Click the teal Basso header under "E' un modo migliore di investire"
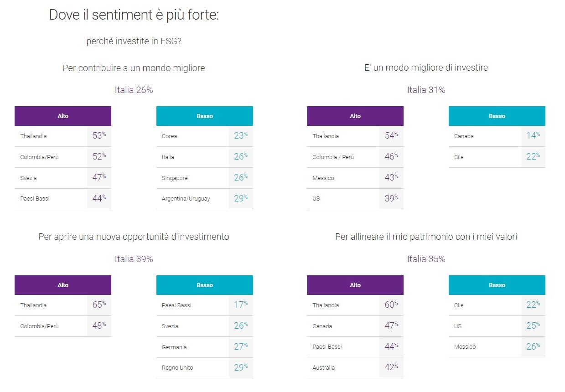The image size is (565, 392). pyautogui.click(x=497, y=116)
